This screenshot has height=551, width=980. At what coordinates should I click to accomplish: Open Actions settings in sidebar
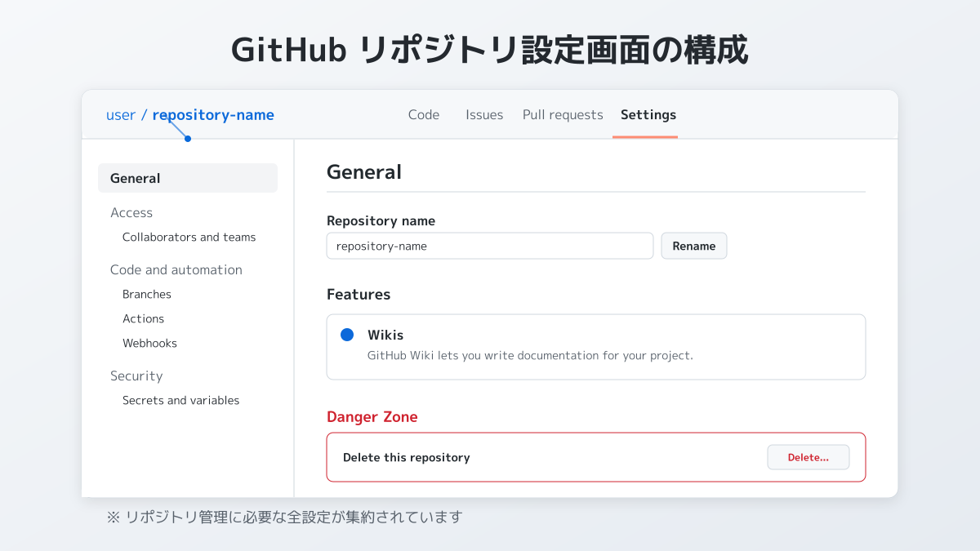click(x=143, y=318)
